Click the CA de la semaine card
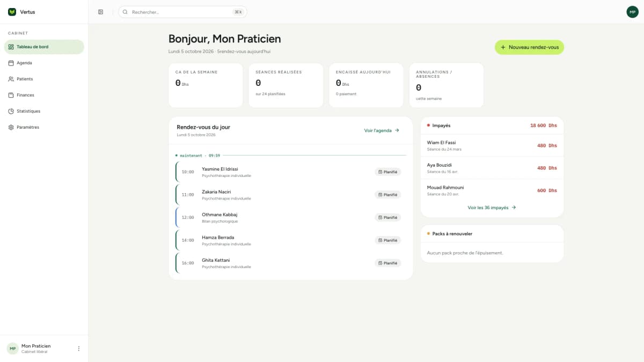The image size is (644, 362). click(x=206, y=85)
